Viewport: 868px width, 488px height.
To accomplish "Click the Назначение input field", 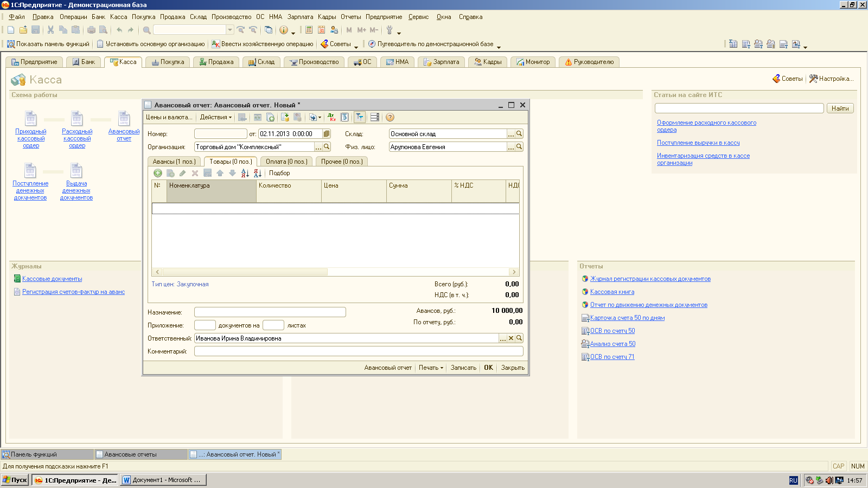I will click(x=270, y=312).
